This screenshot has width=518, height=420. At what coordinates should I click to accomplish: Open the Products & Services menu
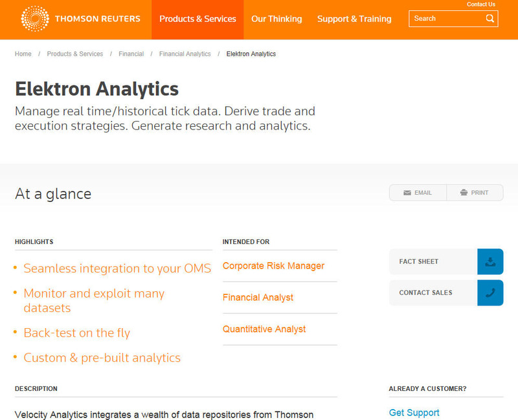[197, 19]
